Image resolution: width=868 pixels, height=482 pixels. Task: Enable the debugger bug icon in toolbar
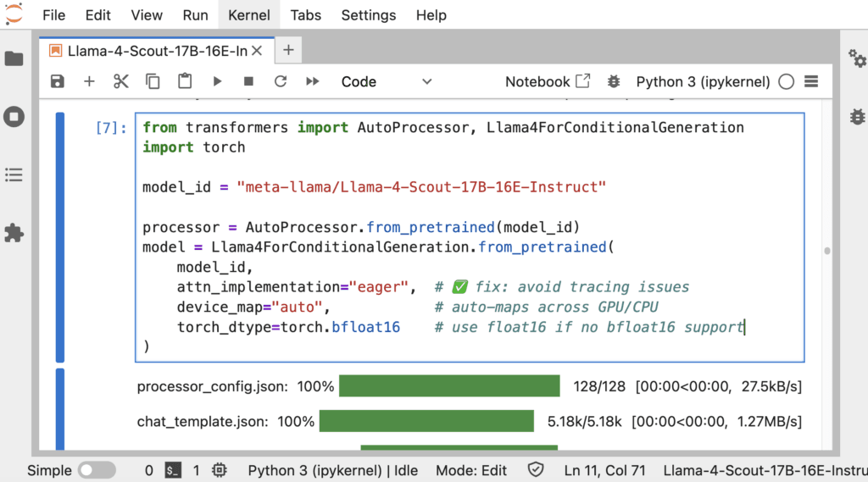(614, 82)
